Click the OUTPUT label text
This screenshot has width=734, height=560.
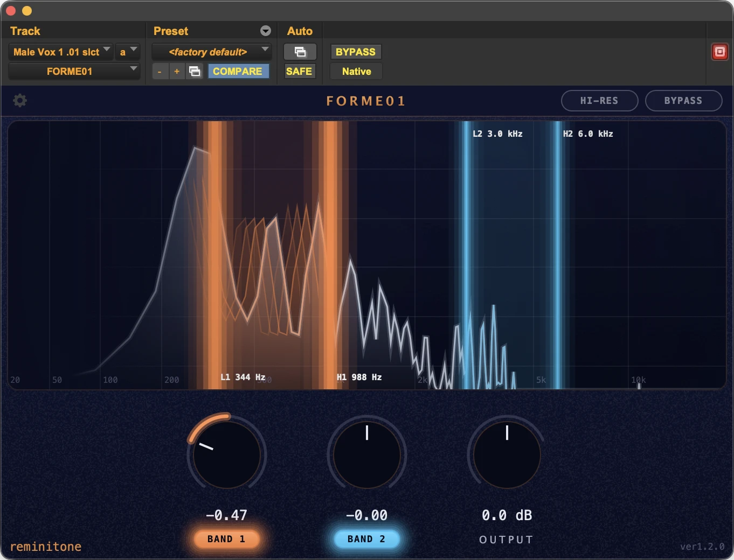[506, 540]
